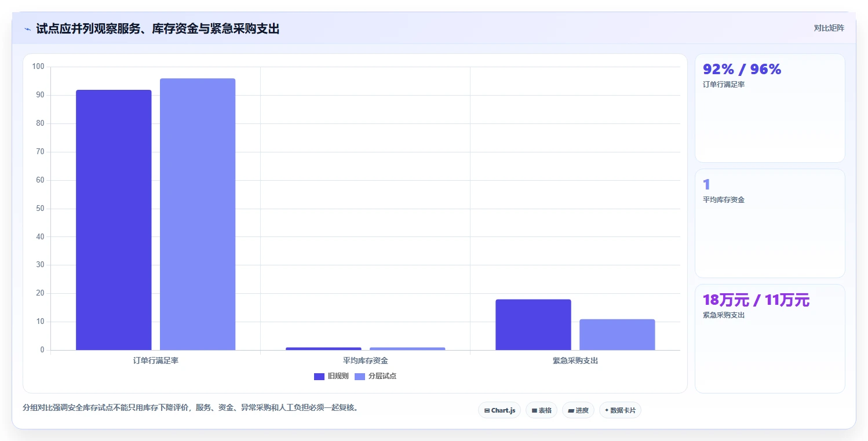Click the tiny light bar for 平均库存资金
The height and width of the screenshot is (441, 868).
(407, 348)
